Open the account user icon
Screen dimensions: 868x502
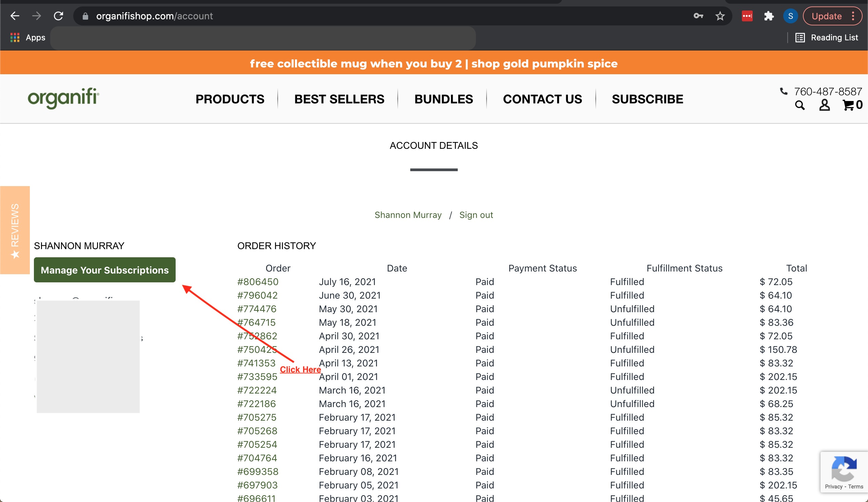824,105
